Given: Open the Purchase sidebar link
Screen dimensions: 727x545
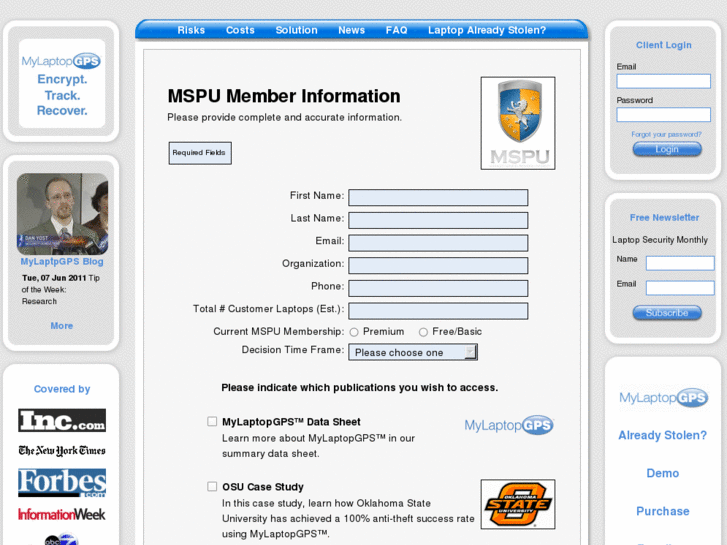Looking at the screenshot, I should pyautogui.click(x=663, y=511).
